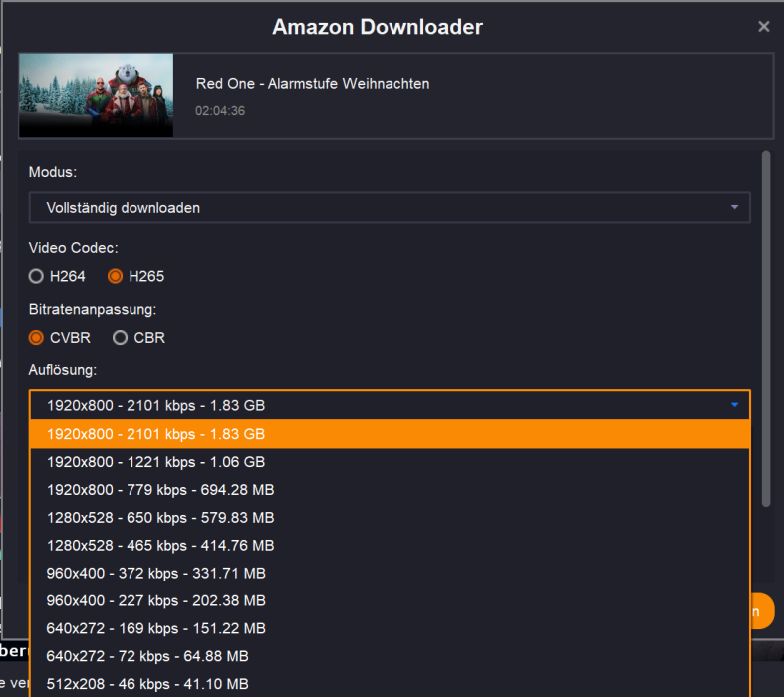Click the Modus dropdown arrow
Viewport: 784px width, 697px height.
pyautogui.click(x=734, y=207)
